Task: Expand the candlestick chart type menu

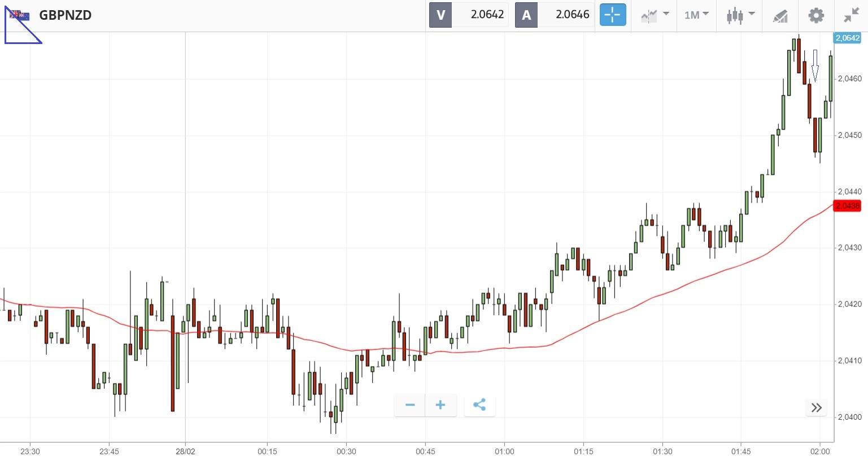Action: [740, 15]
